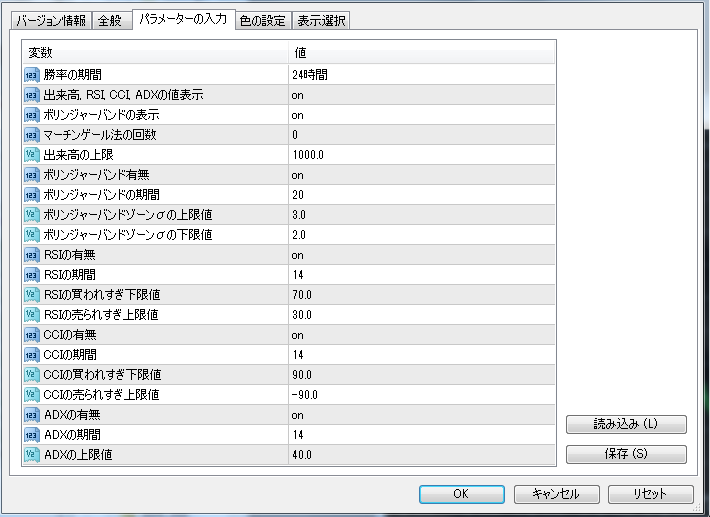
Task: Edit the ADXの上限値 value 40.0
Action: coord(422,455)
